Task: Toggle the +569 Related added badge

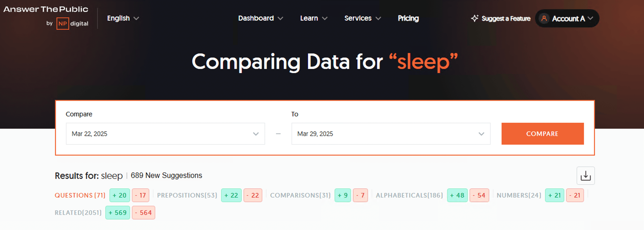Action: pyautogui.click(x=118, y=213)
